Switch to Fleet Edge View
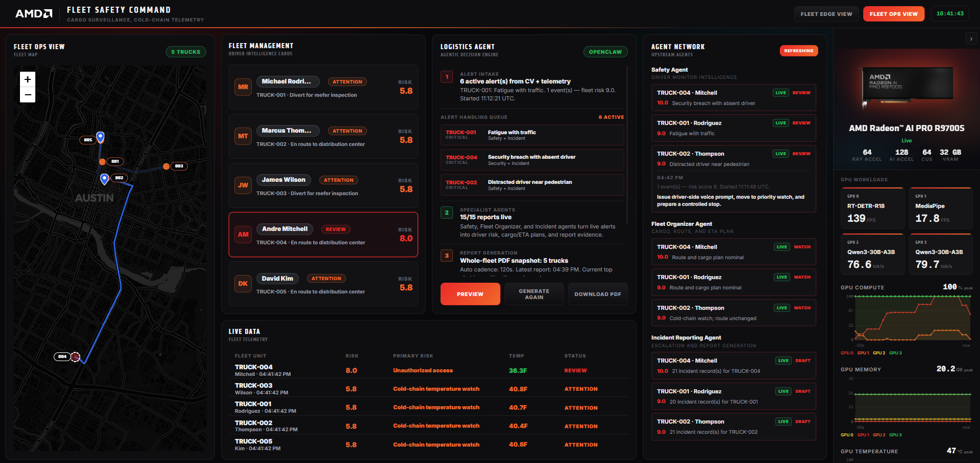This screenshot has height=463, width=980. (x=826, y=14)
